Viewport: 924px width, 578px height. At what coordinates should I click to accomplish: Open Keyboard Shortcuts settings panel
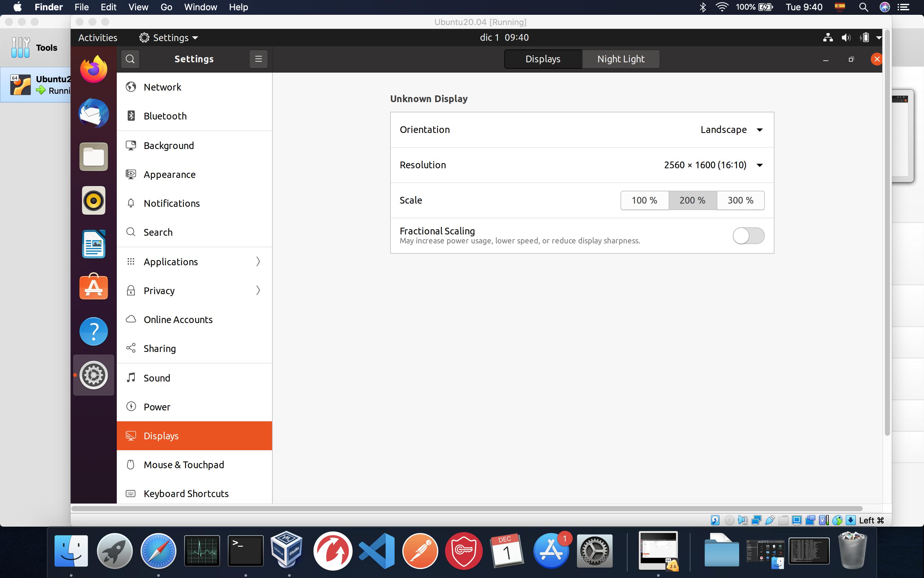point(194,494)
